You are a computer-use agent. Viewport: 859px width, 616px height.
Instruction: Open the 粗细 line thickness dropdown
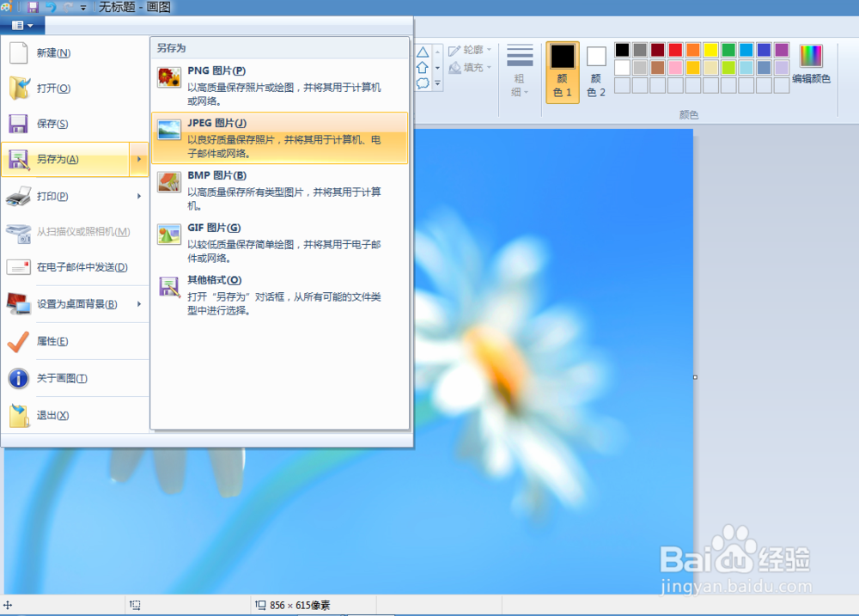click(520, 70)
